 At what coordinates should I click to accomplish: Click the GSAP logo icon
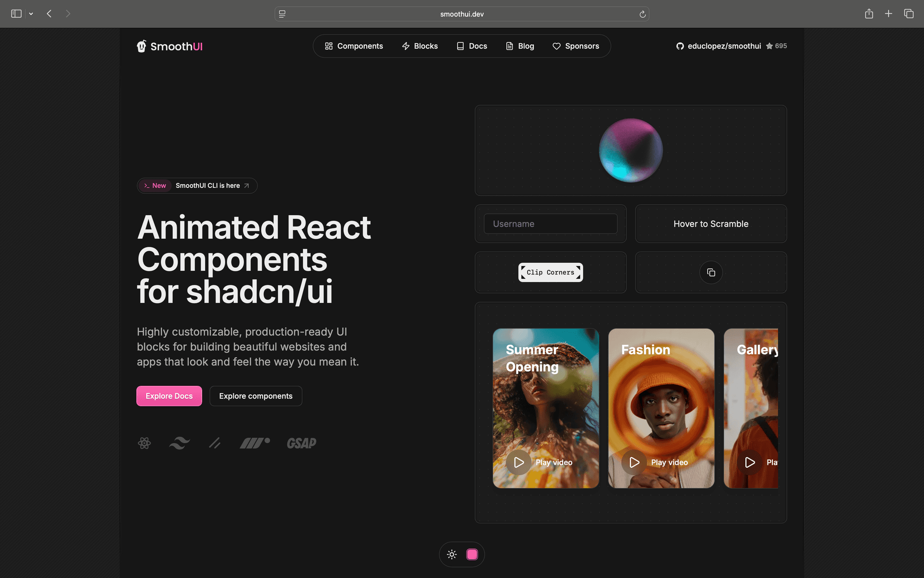302,443
